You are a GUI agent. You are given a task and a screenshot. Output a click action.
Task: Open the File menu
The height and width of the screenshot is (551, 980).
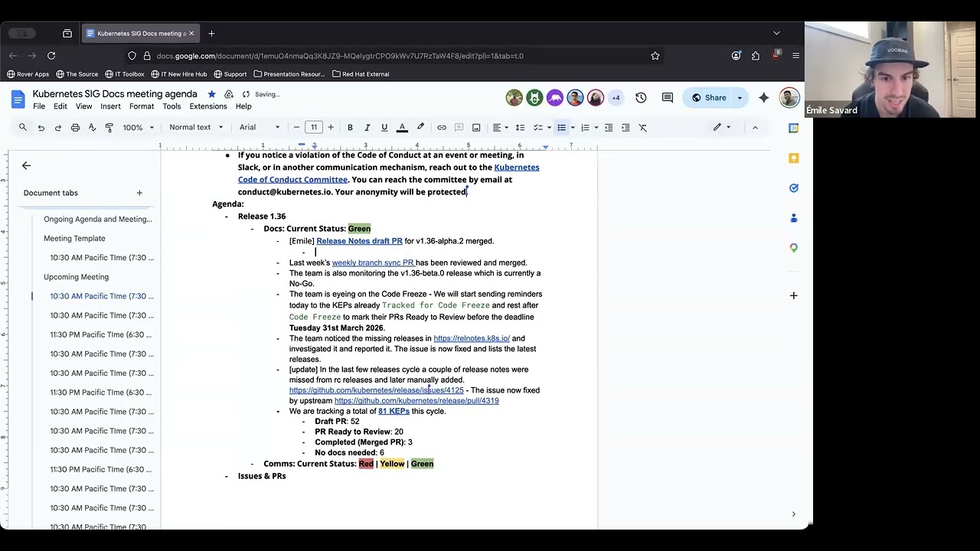[x=39, y=106]
